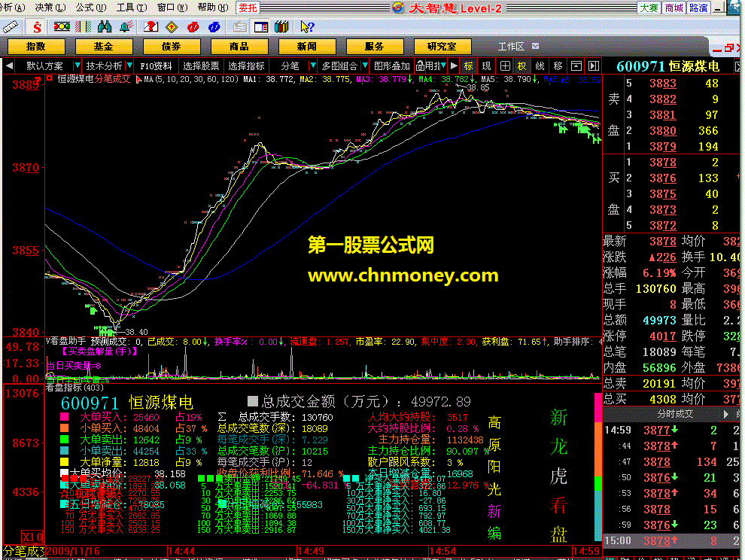Click the 大智慧 logo in title bar
The width and height of the screenshot is (745, 560).
(398, 8)
